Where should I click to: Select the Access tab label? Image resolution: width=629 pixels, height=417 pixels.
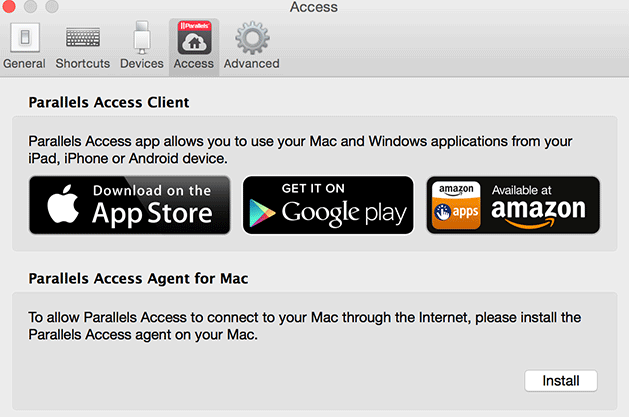pyautogui.click(x=194, y=63)
